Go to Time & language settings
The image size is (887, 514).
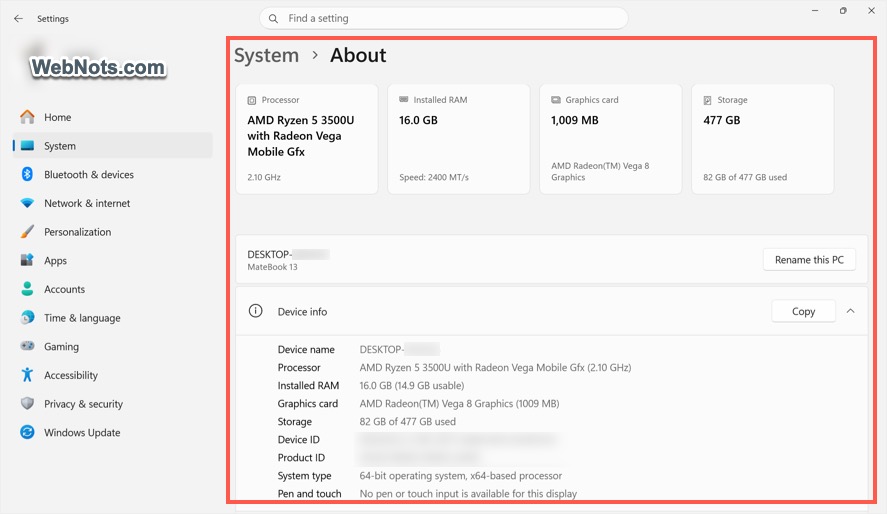pyautogui.click(x=112, y=318)
